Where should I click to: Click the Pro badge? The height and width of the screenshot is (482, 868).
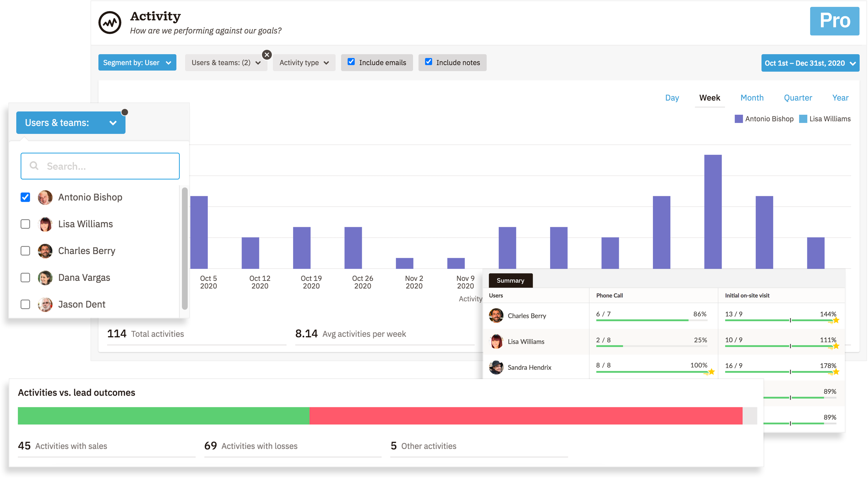coord(834,21)
